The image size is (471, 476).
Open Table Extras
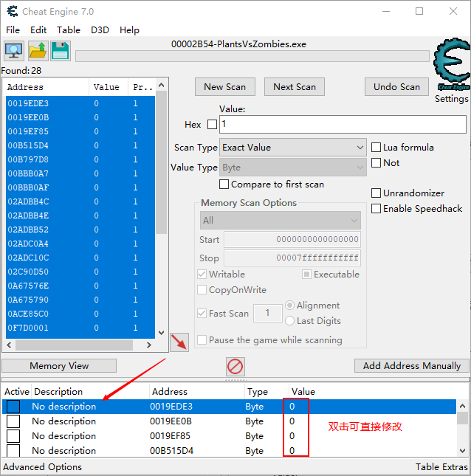click(442, 466)
